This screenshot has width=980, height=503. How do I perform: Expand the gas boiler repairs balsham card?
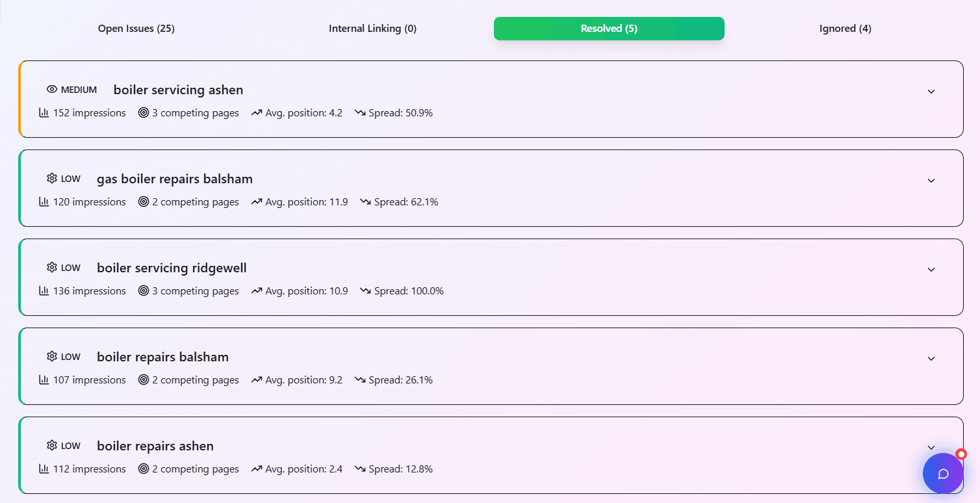click(x=931, y=180)
